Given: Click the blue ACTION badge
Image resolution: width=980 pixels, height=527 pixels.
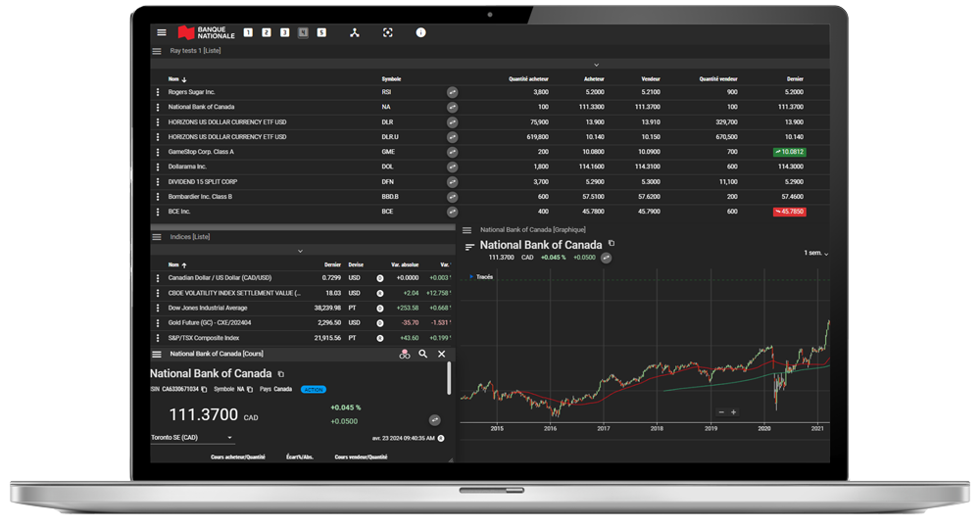Looking at the screenshot, I should (x=314, y=390).
